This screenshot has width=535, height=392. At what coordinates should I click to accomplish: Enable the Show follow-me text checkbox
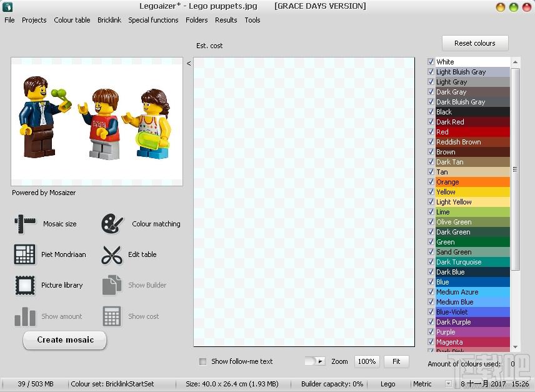pyautogui.click(x=202, y=361)
